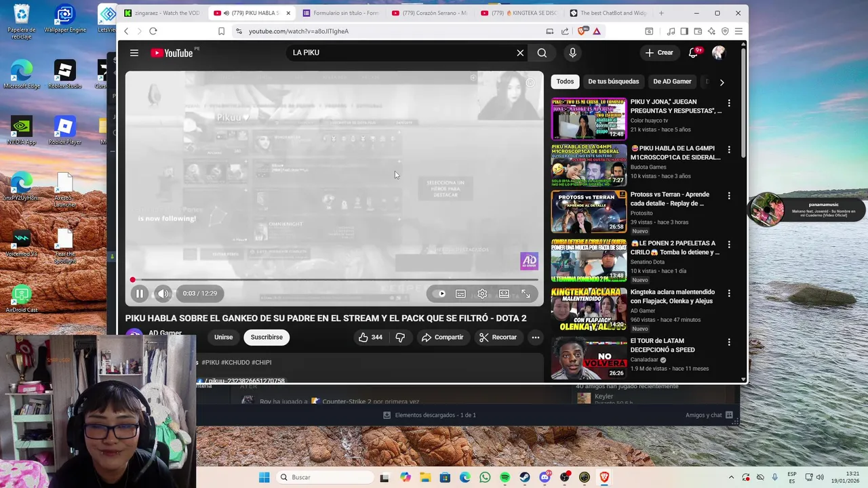Like the video with 344 likes

coord(370,337)
